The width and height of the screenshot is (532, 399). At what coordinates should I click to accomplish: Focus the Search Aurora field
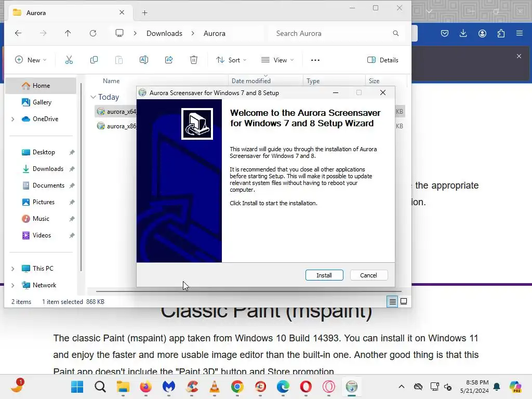(338, 33)
